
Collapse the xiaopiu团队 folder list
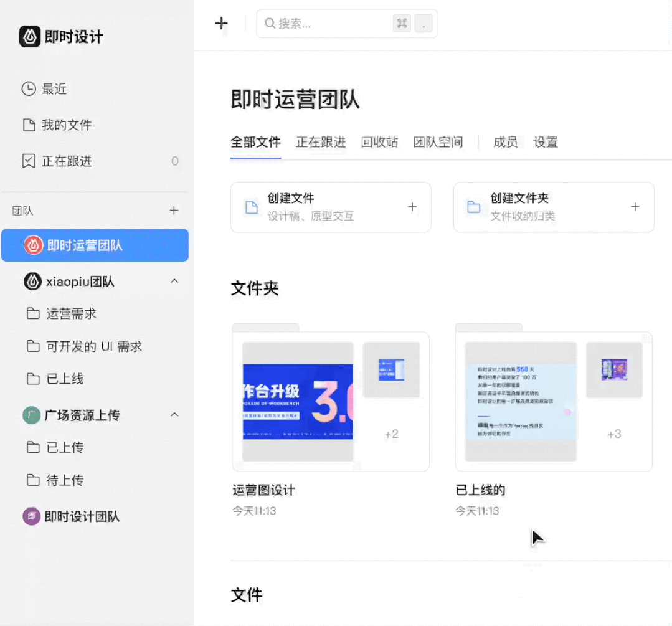coord(174,282)
